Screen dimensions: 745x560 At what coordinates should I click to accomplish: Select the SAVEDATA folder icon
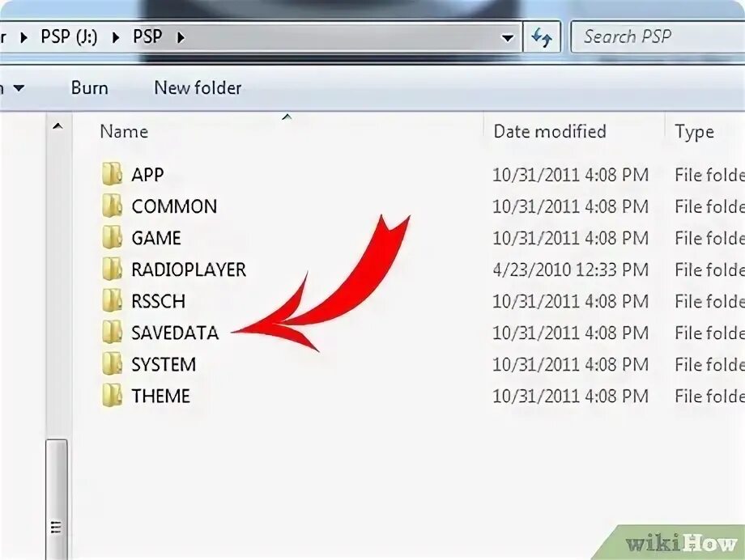(112, 333)
